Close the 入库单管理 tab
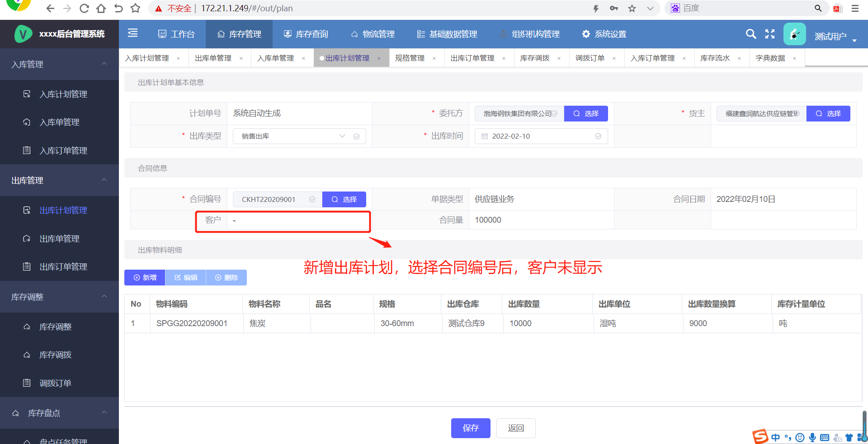868x444 pixels. 303,58
